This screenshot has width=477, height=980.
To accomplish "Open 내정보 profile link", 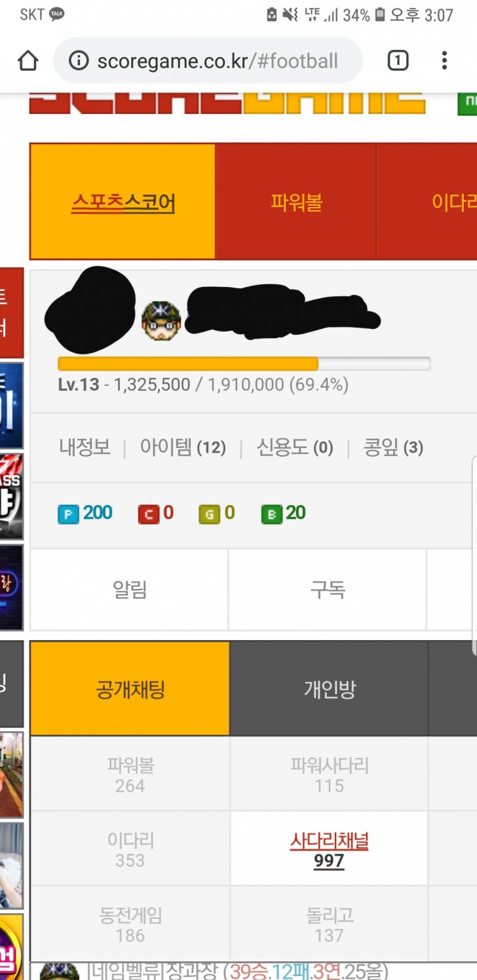I will 85,447.
